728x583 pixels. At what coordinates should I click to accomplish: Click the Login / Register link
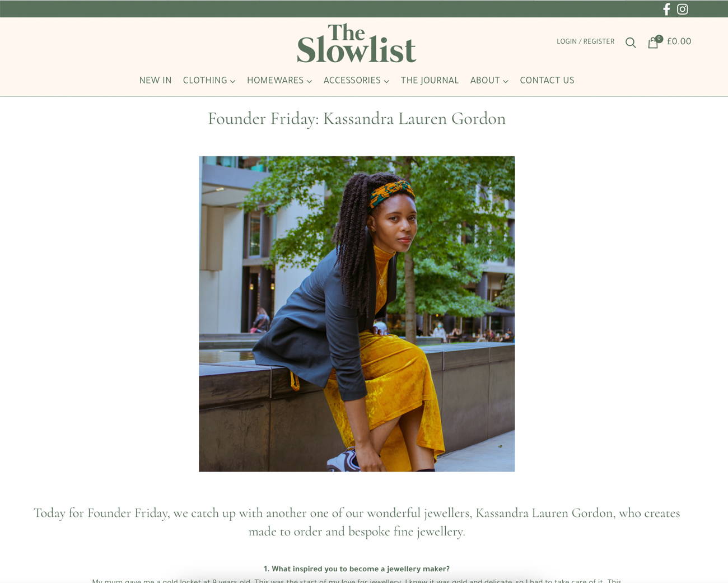pos(585,41)
